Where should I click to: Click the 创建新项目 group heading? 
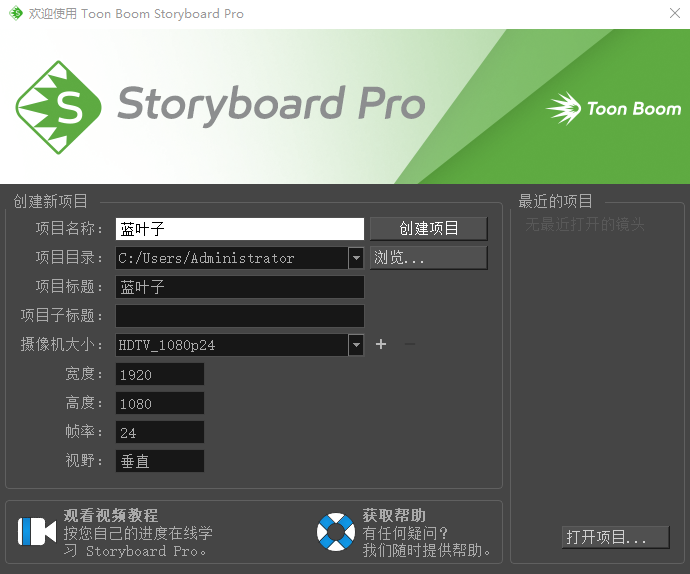click(50, 201)
